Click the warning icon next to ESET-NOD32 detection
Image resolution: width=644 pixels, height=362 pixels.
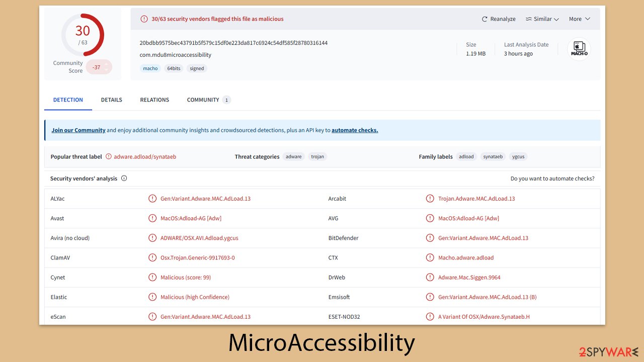point(430,316)
